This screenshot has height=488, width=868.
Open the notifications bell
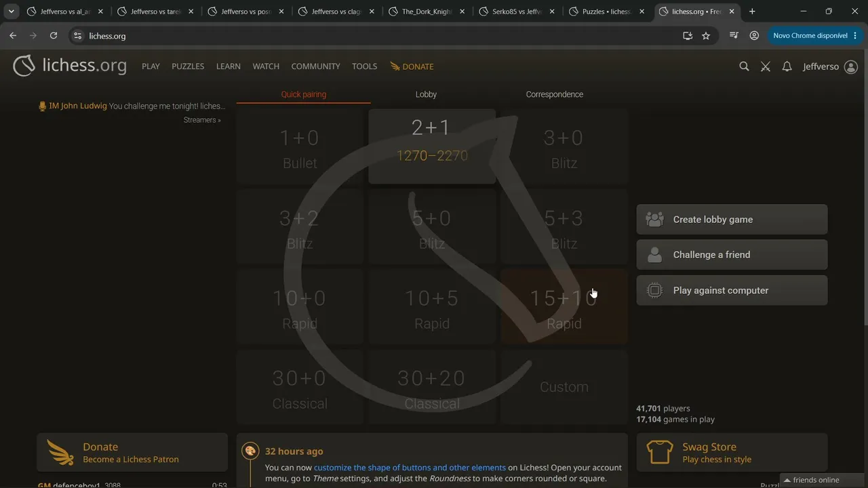(787, 66)
